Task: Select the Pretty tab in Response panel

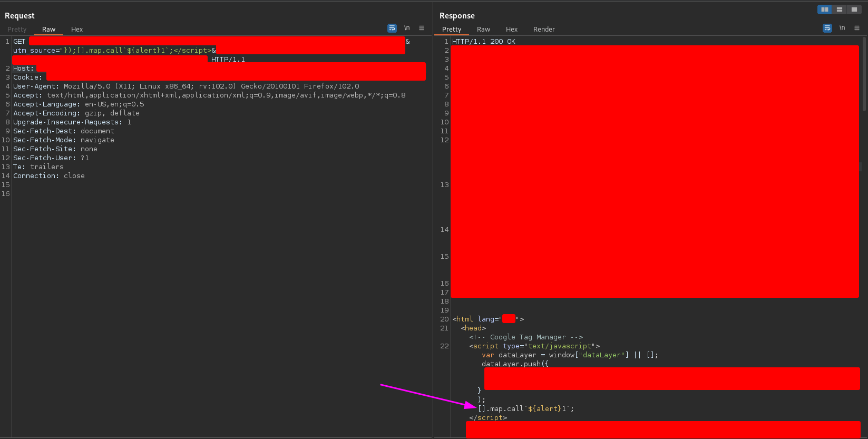Action: (452, 30)
